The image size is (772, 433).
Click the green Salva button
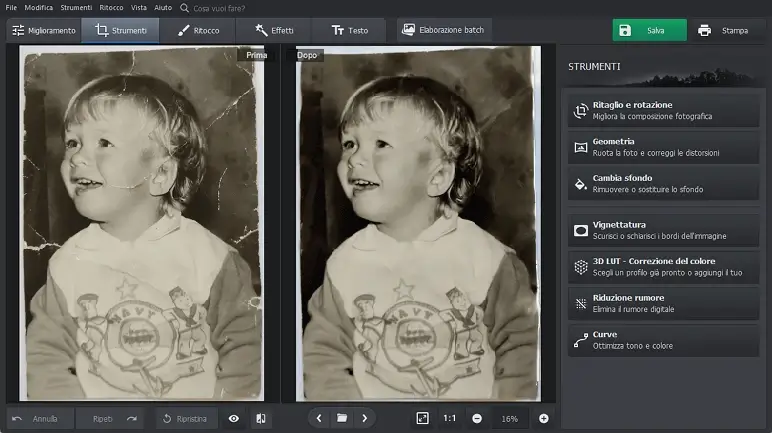pyautogui.click(x=649, y=31)
